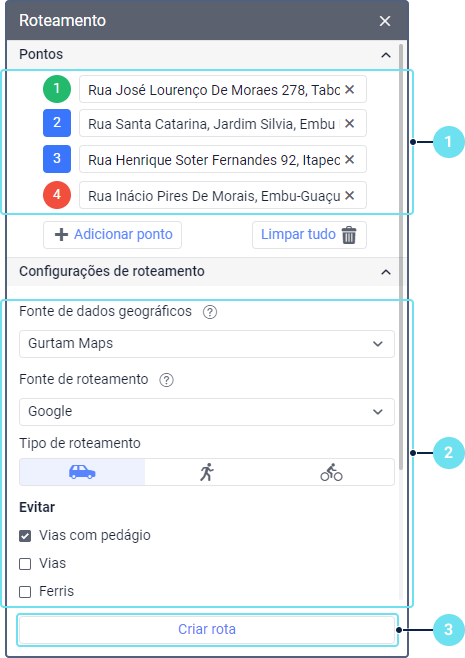Show help for Fonte de dados geográficos
465x658 pixels.
[x=210, y=312]
